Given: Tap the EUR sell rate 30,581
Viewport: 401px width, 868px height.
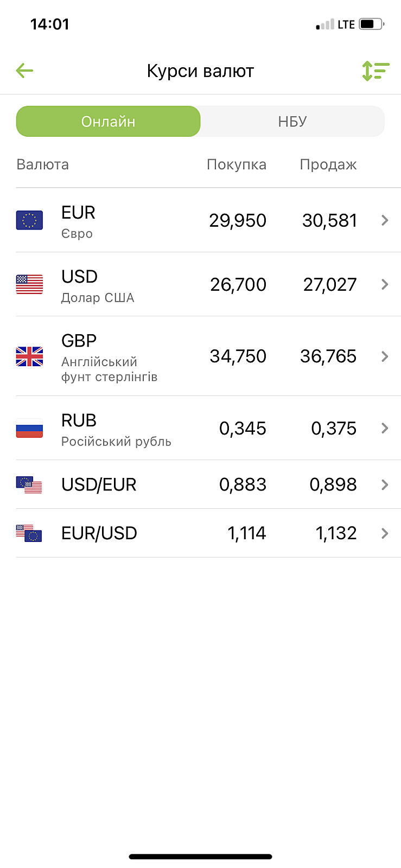Looking at the screenshot, I should pos(329,221).
